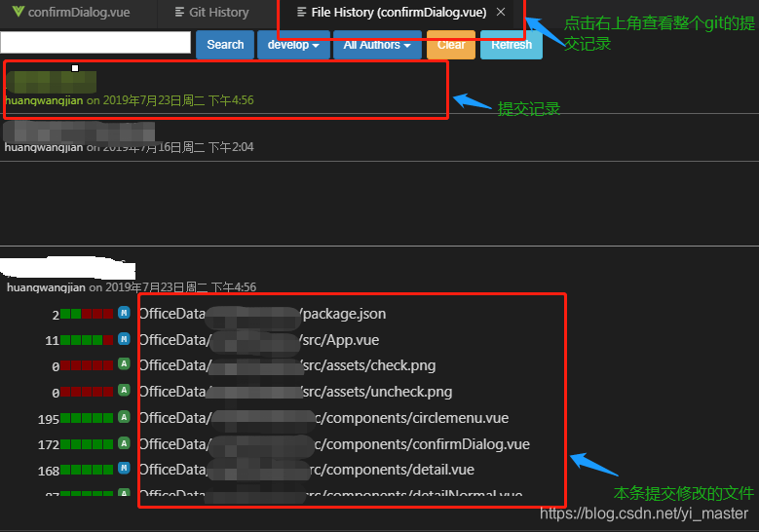Open changed file components/confirmDialog.vue
Screen dimensions: 759x532
(x=334, y=444)
